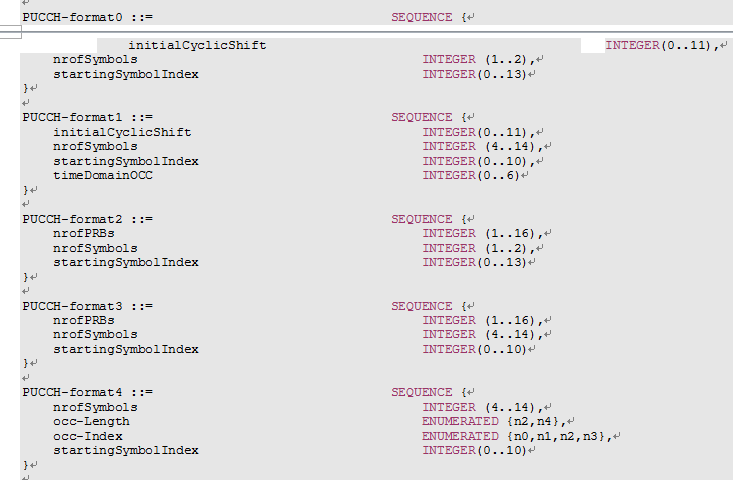Click SEQUENCE keyword of PUCCH-format4
Image resolution: width=733 pixels, height=480 pixels.
click(x=422, y=392)
